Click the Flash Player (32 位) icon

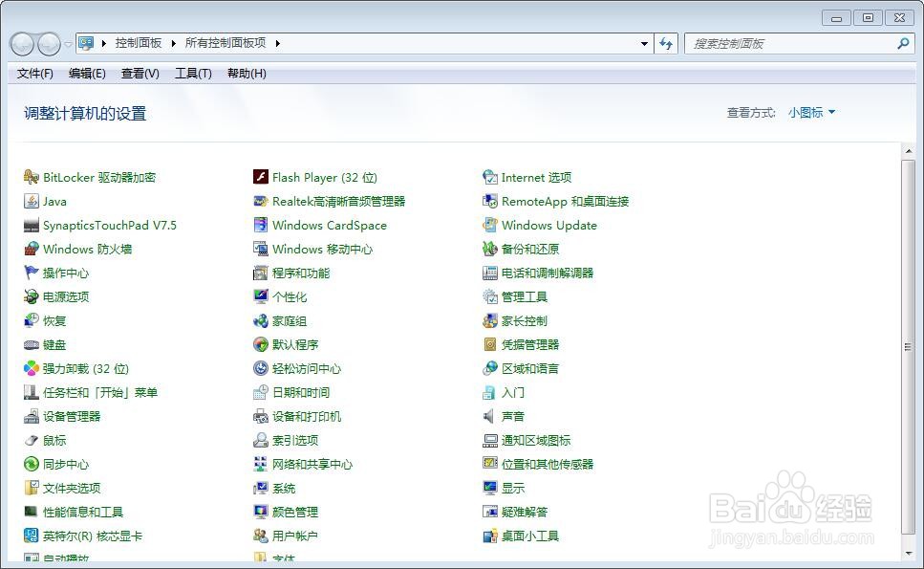pyautogui.click(x=261, y=177)
